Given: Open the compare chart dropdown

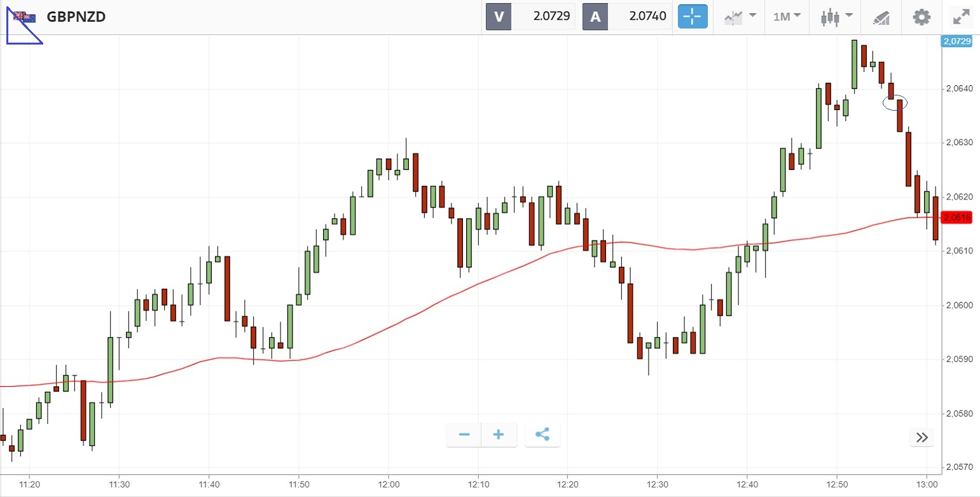Looking at the screenshot, I should point(740,17).
